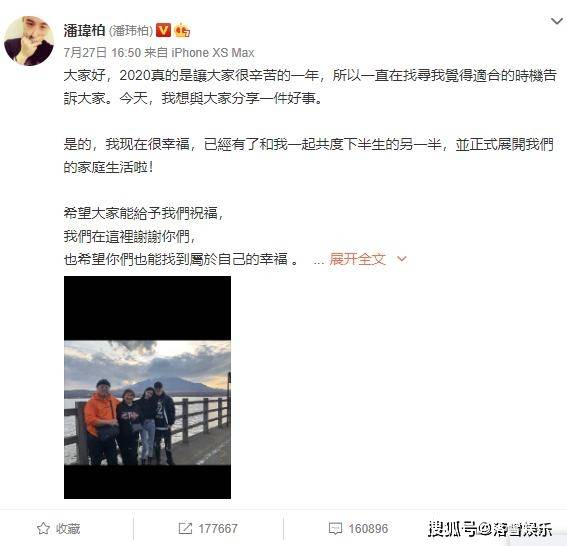This screenshot has height=546, width=567.
Task: Click the paragraph starting 是的，我现在很幸福
Action: (x=308, y=156)
